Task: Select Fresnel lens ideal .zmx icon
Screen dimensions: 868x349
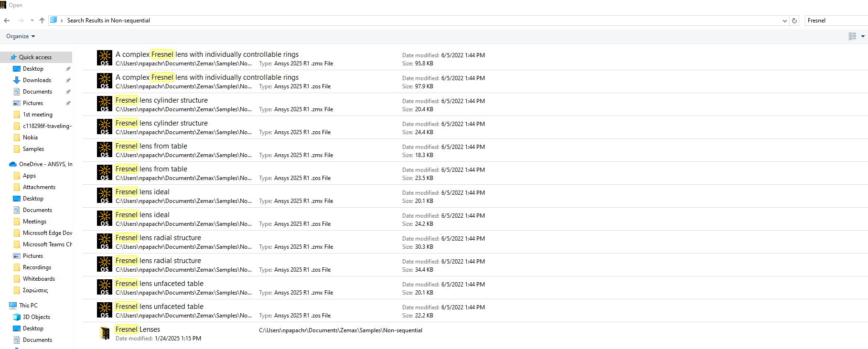Action: [x=105, y=195]
